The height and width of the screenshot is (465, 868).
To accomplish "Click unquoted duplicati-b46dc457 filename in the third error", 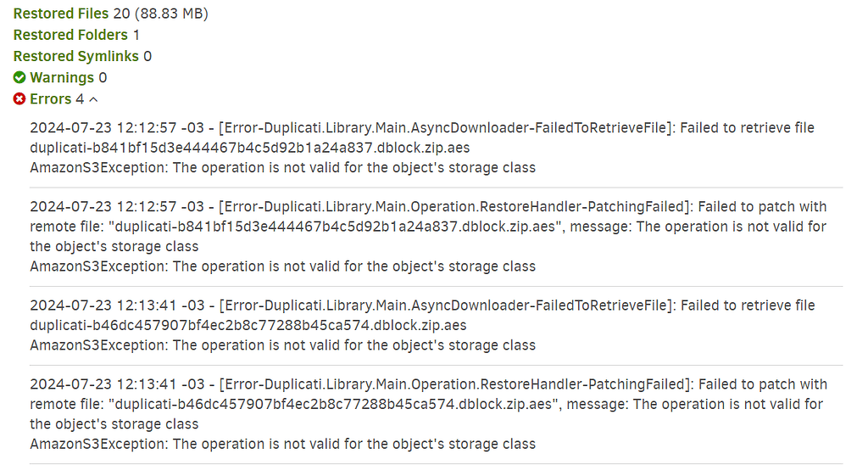I will tap(248, 325).
